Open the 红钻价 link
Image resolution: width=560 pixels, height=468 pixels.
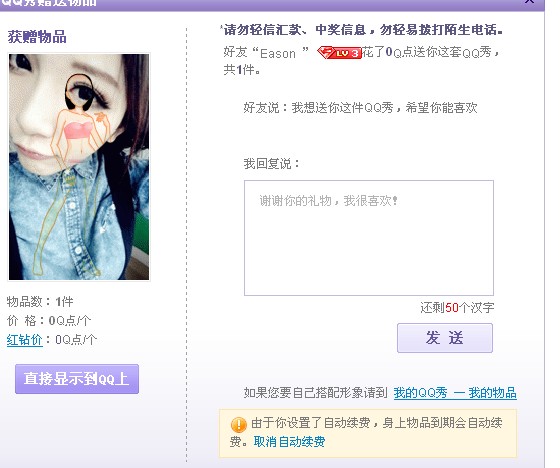[25, 339]
